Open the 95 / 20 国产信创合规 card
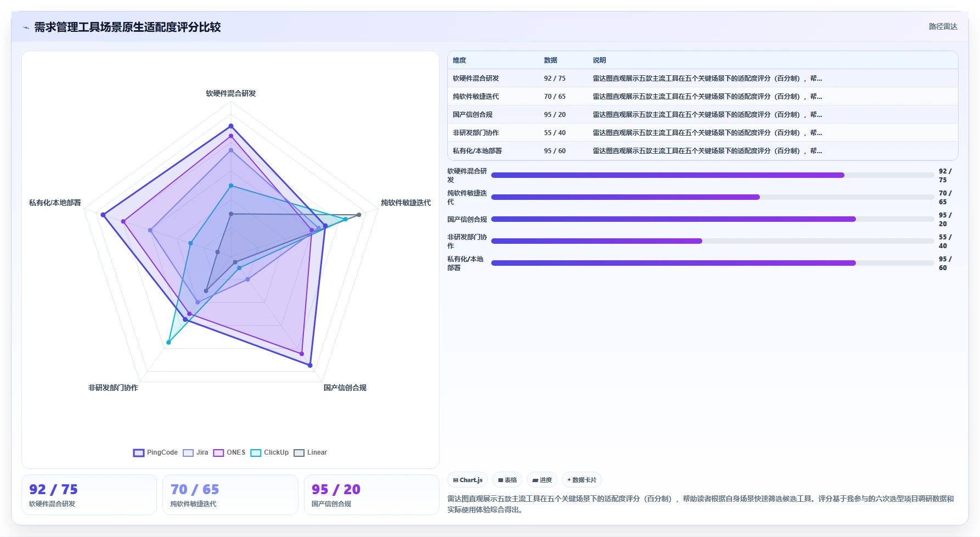The width and height of the screenshot is (980, 537). tap(371, 495)
